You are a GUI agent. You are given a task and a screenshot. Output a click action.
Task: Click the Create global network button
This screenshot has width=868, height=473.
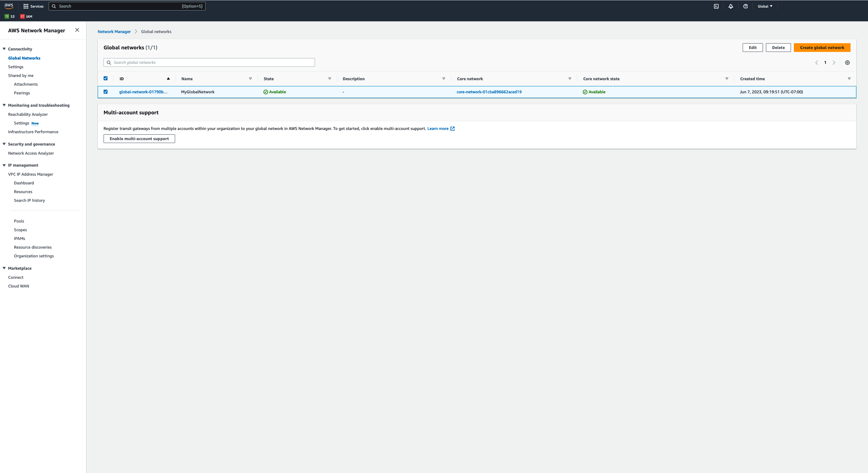pyautogui.click(x=822, y=48)
